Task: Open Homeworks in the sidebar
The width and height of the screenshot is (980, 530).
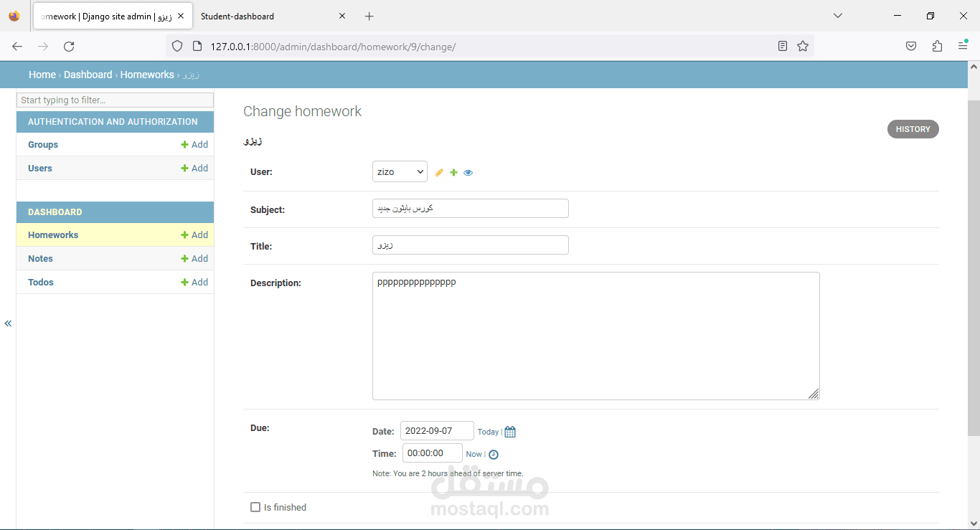Action: (53, 235)
